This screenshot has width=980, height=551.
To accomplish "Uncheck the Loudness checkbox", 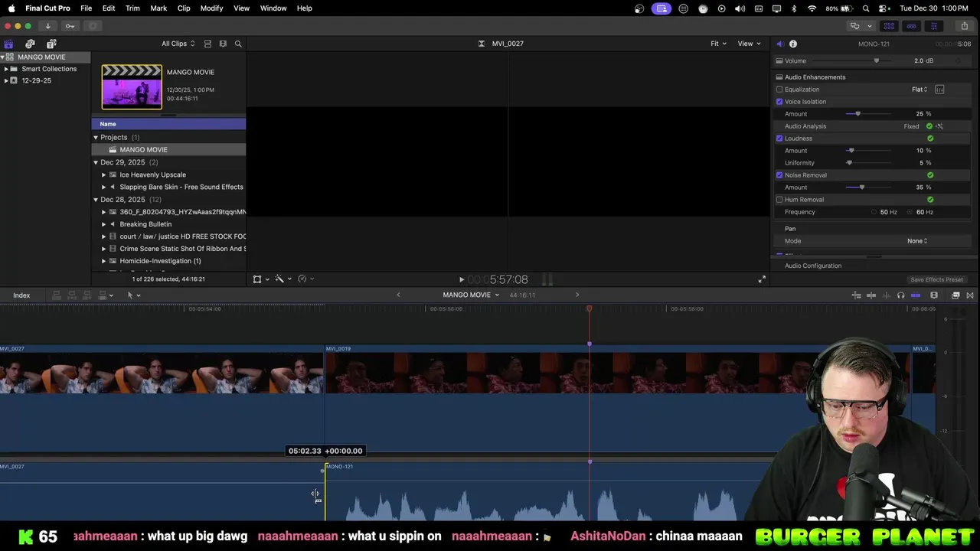I will point(779,139).
